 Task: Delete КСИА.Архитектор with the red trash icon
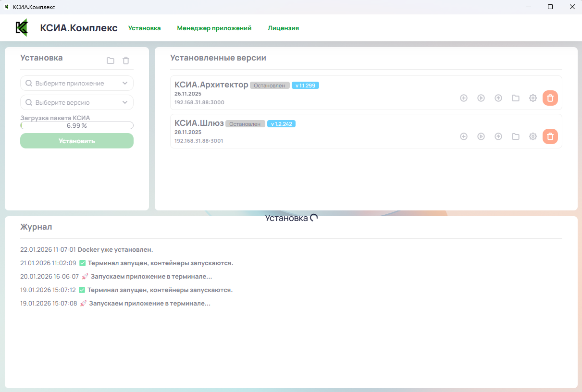(550, 98)
